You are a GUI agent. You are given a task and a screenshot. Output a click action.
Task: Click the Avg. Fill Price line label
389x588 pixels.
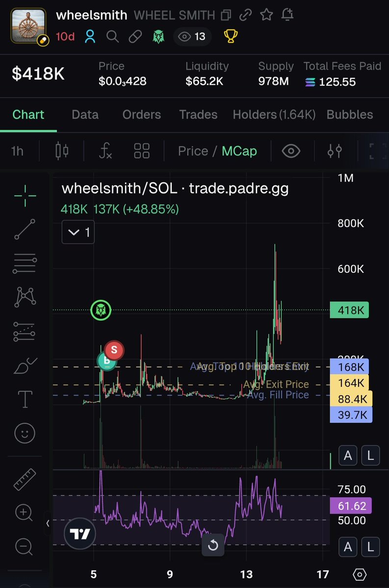(x=278, y=395)
